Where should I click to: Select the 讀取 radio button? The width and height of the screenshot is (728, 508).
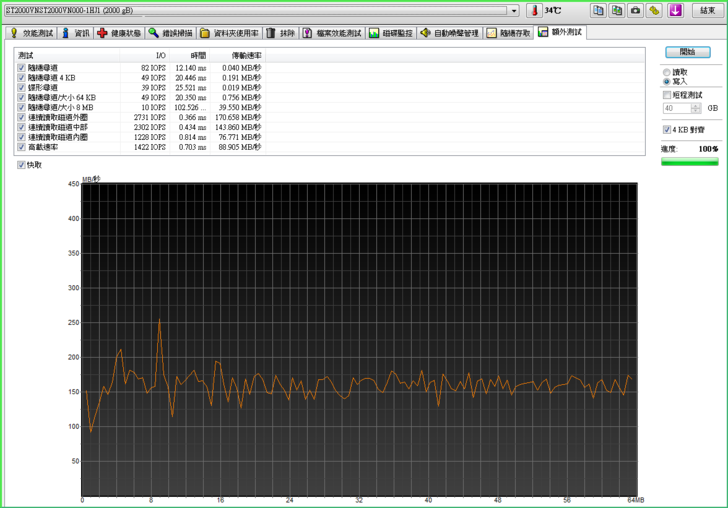coord(667,72)
